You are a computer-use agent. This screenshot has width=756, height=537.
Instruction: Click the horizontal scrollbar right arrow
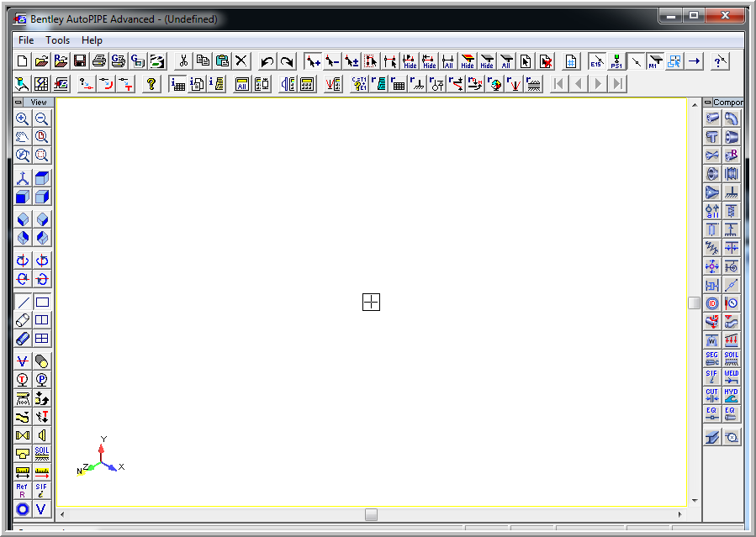click(679, 514)
